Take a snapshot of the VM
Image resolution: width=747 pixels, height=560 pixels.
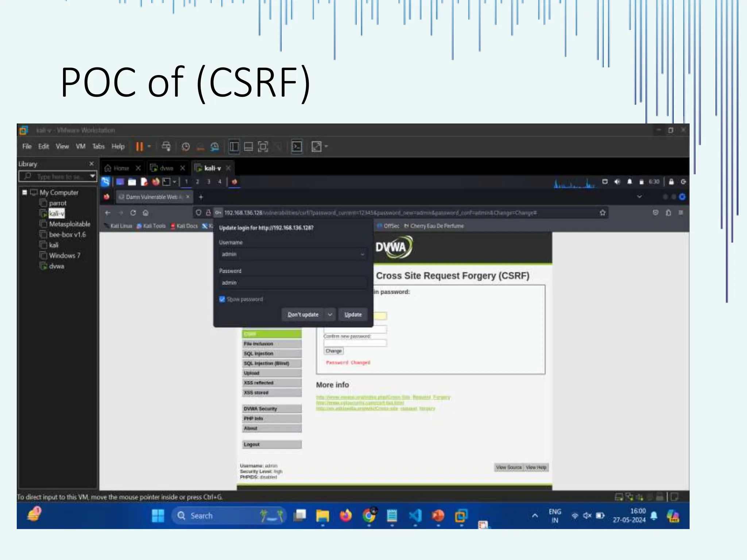[186, 147]
